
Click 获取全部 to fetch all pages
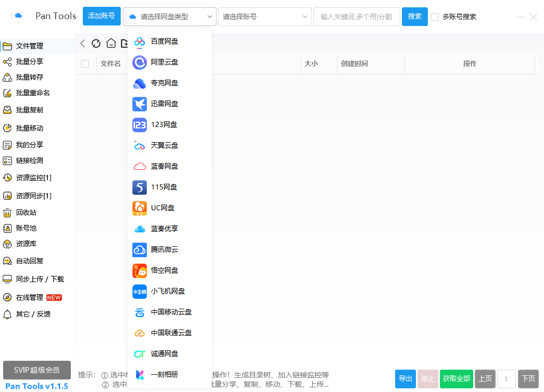click(x=456, y=378)
